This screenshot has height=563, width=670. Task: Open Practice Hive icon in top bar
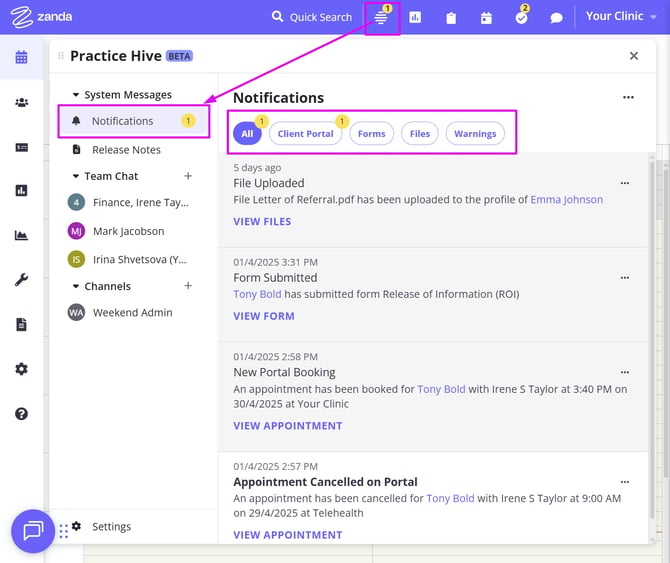point(381,18)
